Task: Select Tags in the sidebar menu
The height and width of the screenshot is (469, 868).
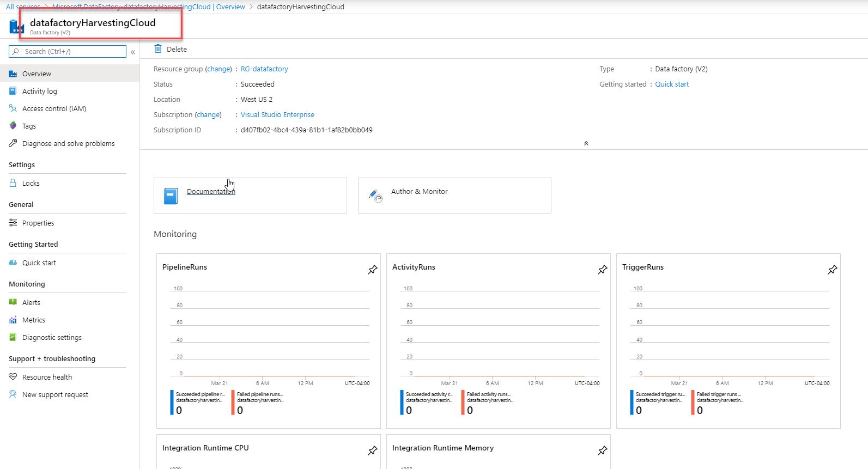Action: coord(70,126)
